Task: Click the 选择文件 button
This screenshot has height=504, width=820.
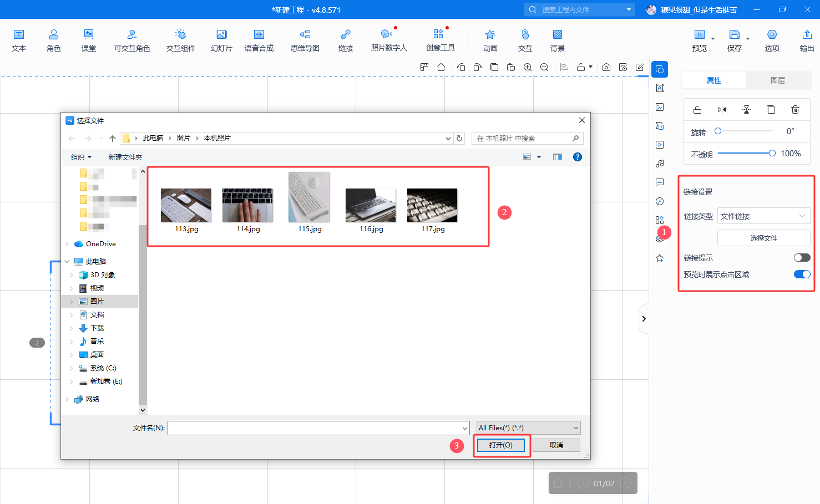Action: (763, 238)
